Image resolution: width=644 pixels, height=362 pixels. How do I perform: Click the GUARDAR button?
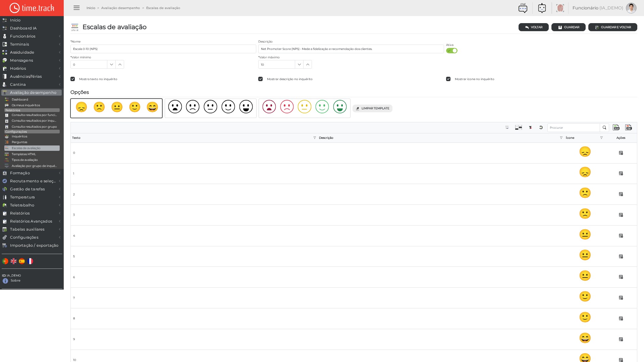[568, 27]
